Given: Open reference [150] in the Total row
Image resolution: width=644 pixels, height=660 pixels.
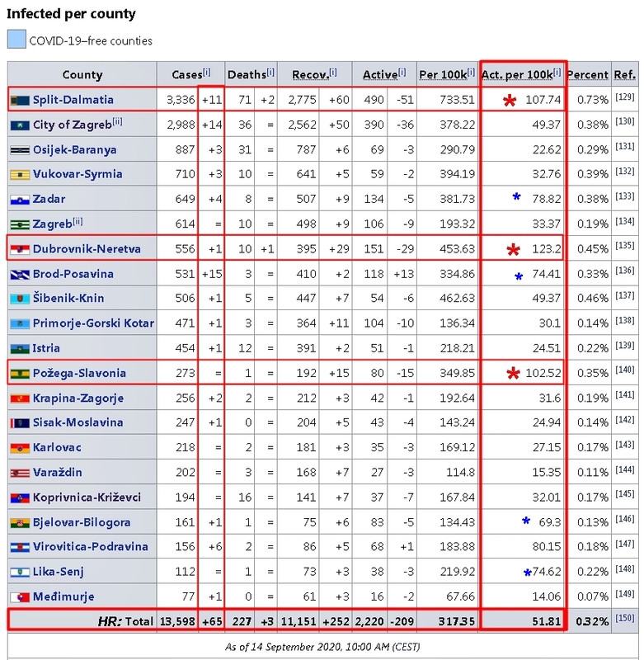Looking at the screenshot, I should (x=624, y=618).
